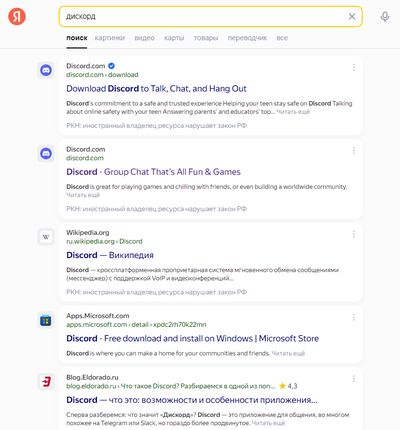This screenshot has height=430, width=400.
Task: Open Discord — что это Eldorado article link
Action: 192,400
